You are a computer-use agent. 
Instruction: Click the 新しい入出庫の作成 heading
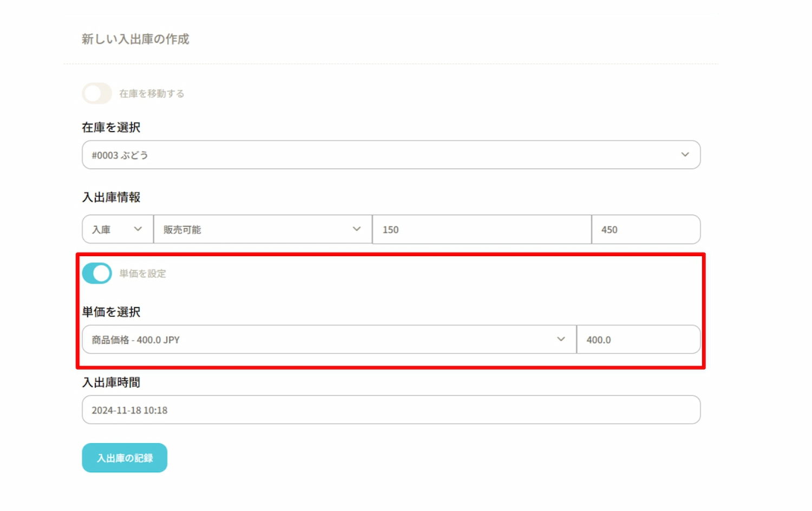point(135,39)
